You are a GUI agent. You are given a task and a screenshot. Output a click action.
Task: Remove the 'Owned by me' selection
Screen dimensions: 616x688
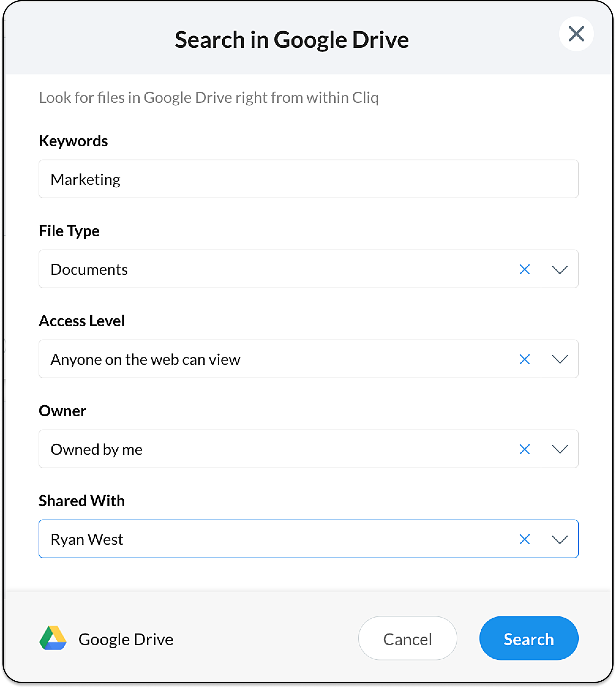click(524, 449)
